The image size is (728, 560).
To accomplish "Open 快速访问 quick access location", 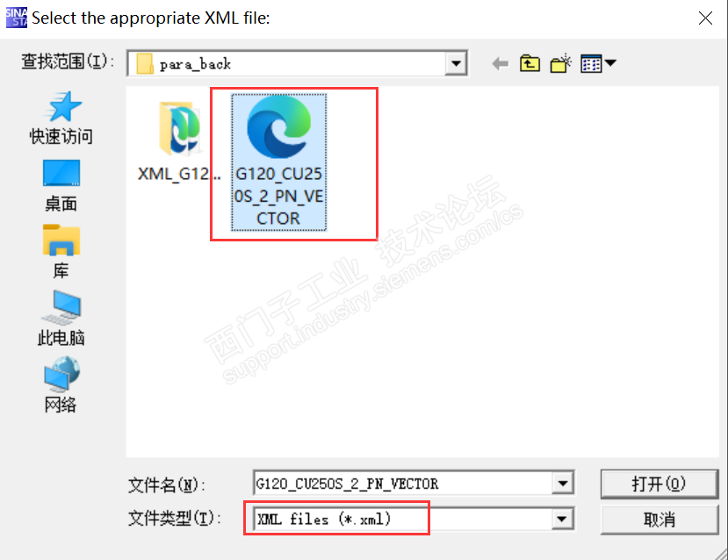I will (x=61, y=118).
